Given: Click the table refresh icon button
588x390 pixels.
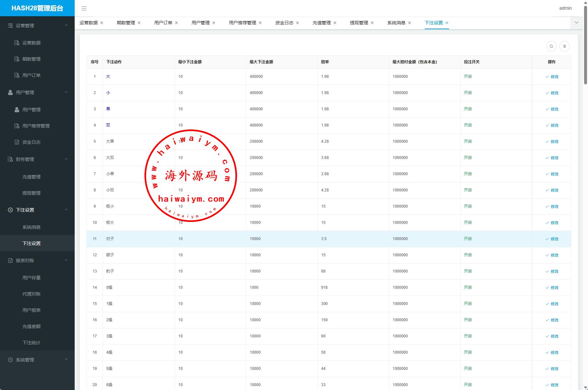Looking at the screenshot, I should click(x=551, y=46).
